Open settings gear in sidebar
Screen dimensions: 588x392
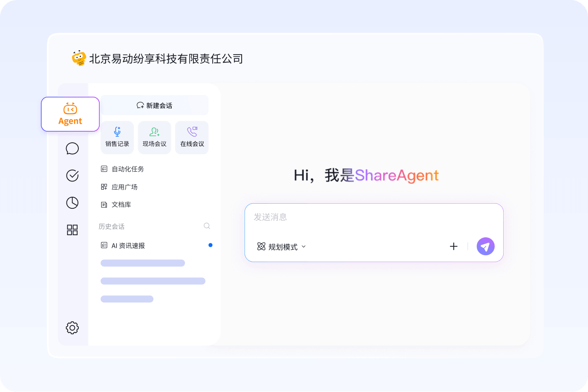pos(72,328)
